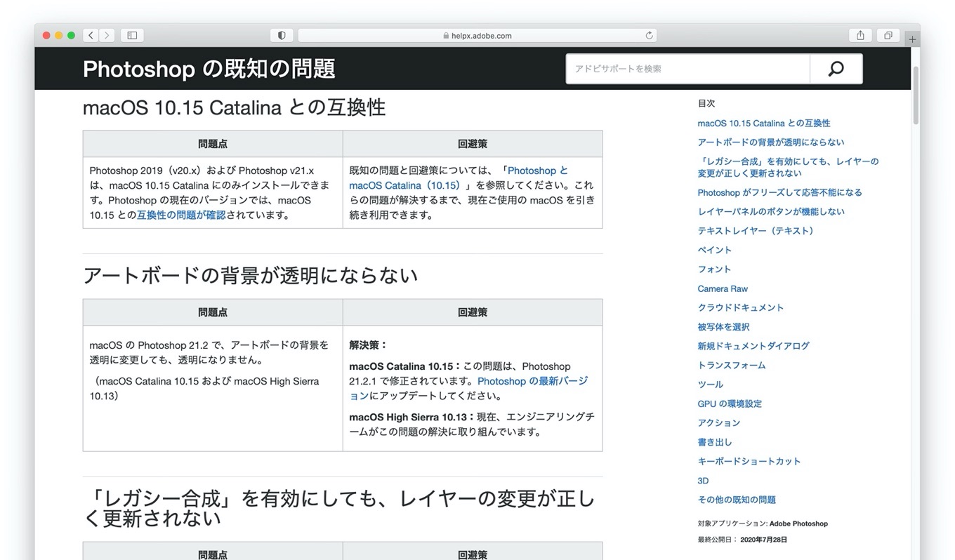Jump to クラウドドキュメント section
The height and width of the screenshot is (560, 955).
click(x=741, y=307)
